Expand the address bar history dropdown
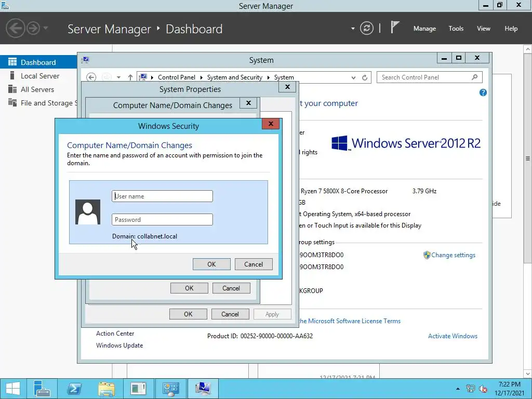 pyautogui.click(x=353, y=78)
